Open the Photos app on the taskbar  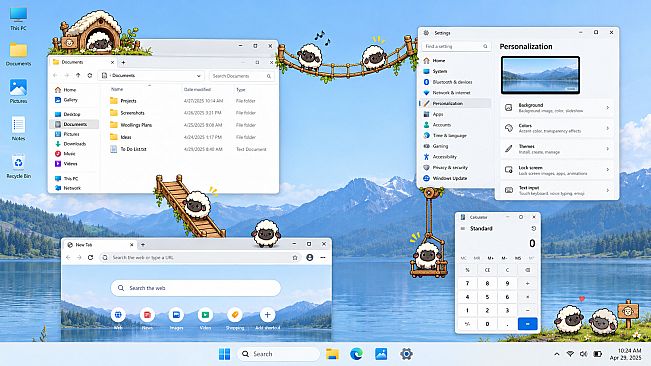[381, 354]
